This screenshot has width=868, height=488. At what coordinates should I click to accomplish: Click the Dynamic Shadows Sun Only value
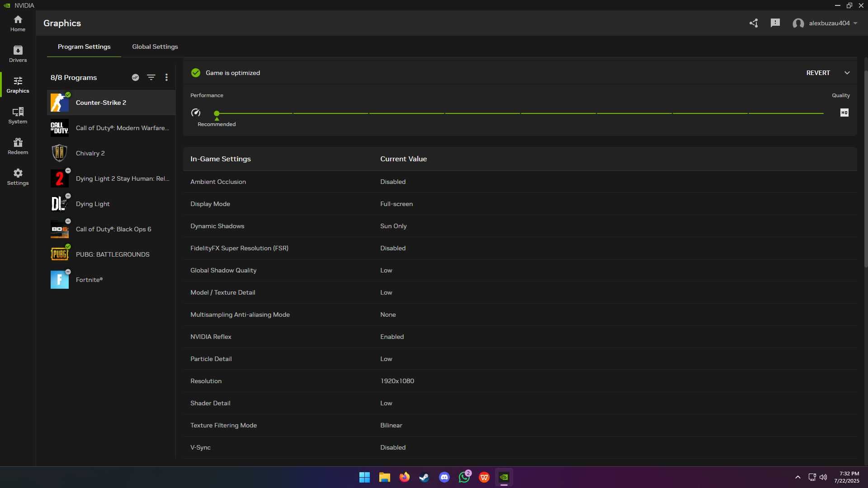(393, 226)
